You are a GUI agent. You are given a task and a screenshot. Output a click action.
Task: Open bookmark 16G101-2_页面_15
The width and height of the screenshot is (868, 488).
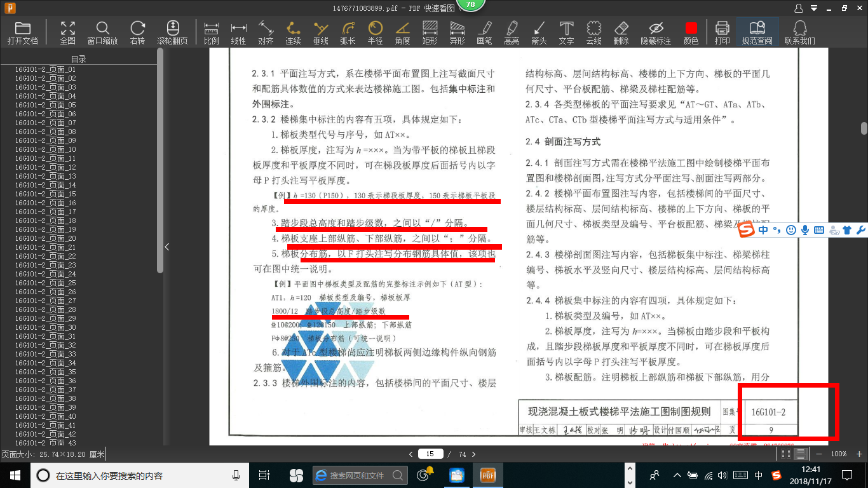(x=45, y=194)
